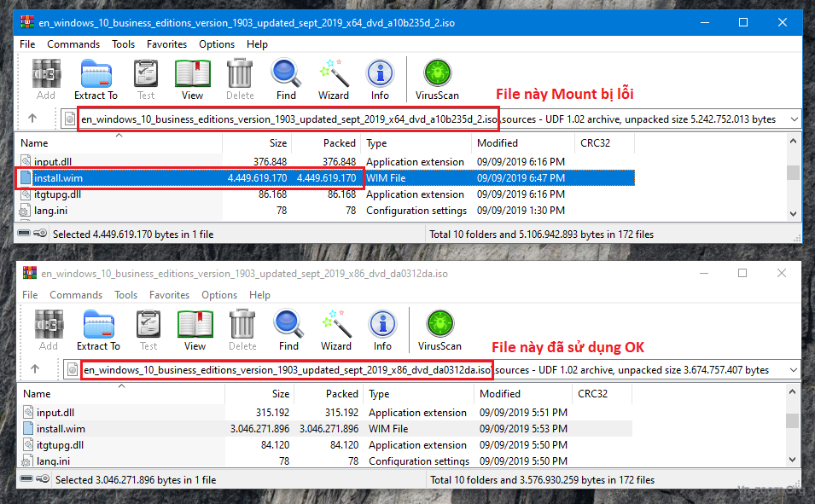Click Delete icon in x86 ISO window
The width and height of the screenshot is (815, 504).
(x=242, y=330)
